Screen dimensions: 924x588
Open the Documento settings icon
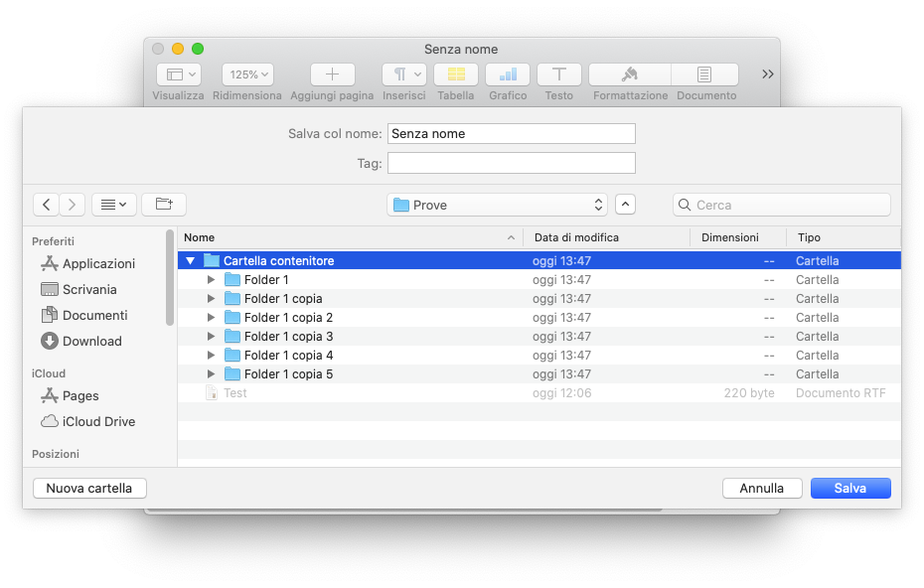tap(704, 74)
